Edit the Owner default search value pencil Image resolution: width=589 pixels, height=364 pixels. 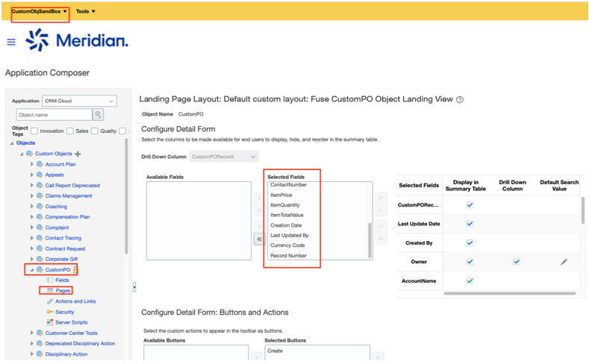click(x=564, y=262)
